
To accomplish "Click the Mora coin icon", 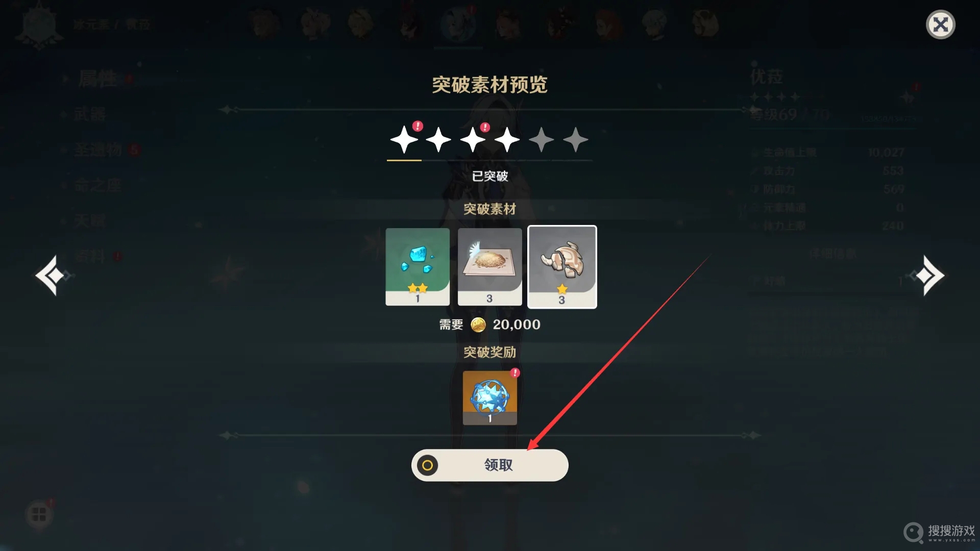I will (x=478, y=324).
